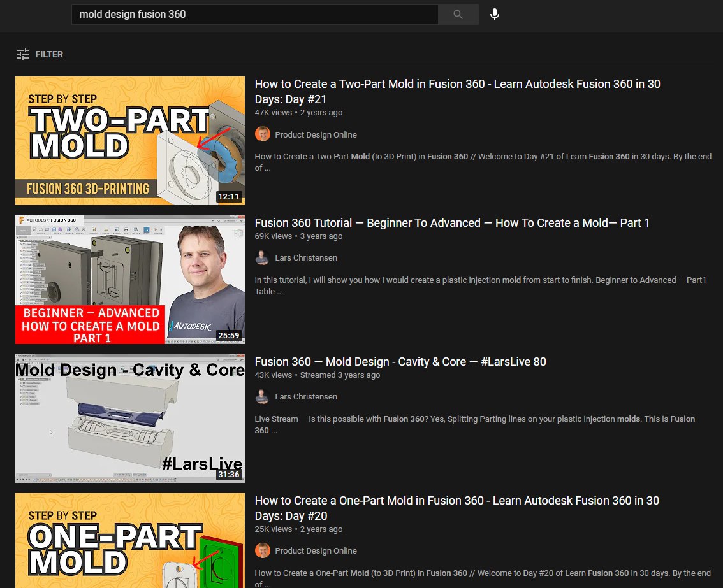Viewport: 723px width, 588px height.
Task: Click '69K views • 3 years ago' text
Action: [299, 236]
